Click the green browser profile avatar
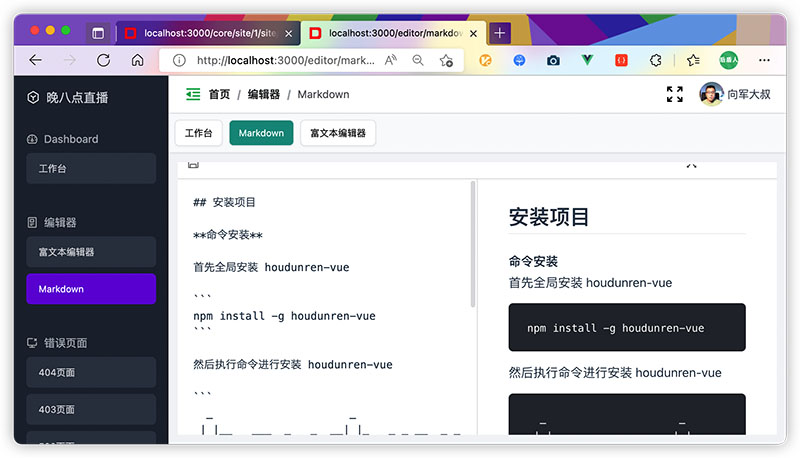The image size is (800, 458). pos(729,60)
